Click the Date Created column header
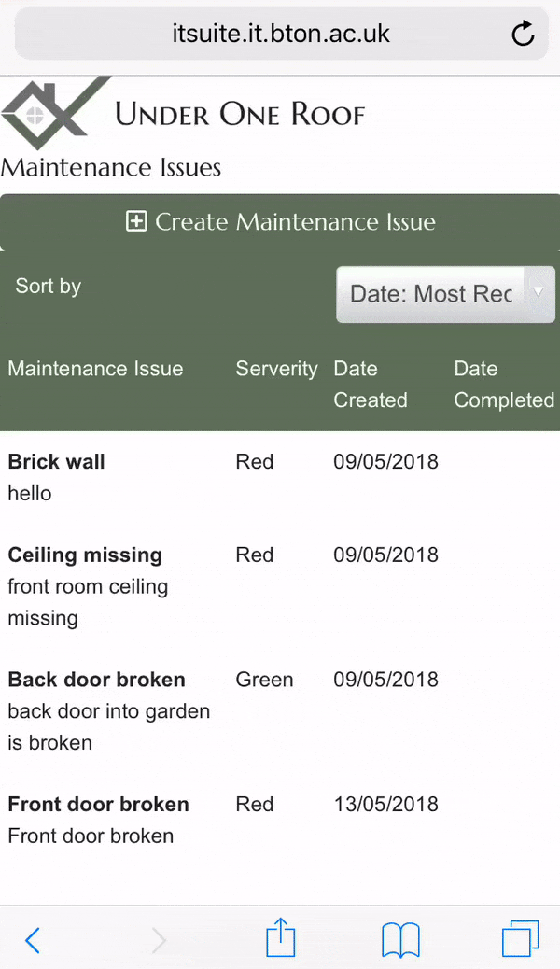 pyautogui.click(x=371, y=385)
